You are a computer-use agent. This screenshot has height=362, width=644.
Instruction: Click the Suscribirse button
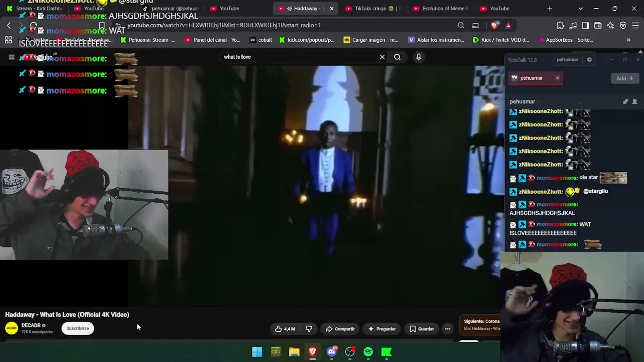pyautogui.click(x=77, y=328)
